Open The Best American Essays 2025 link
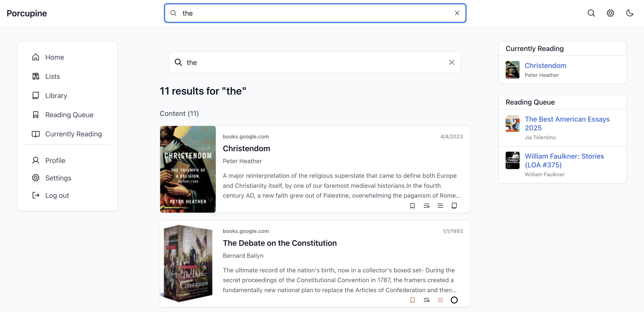This screenshot has width=644, height=312. click(x=567, y=123)
